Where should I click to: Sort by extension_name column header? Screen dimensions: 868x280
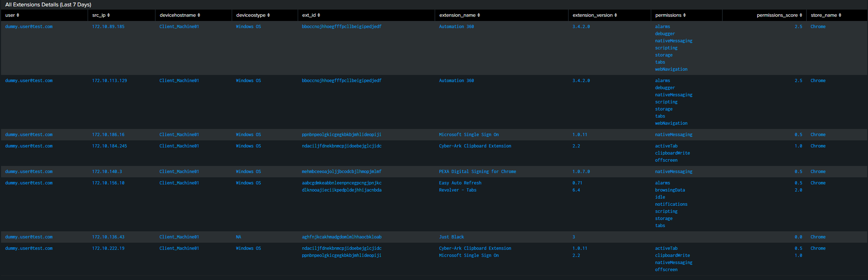460,15
